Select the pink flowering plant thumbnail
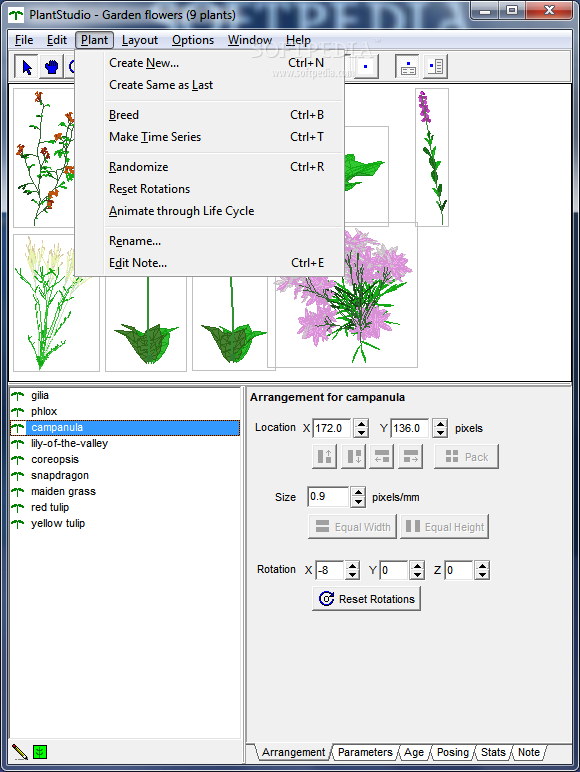This screenshot has width=580, height=772. pos(345,322)
